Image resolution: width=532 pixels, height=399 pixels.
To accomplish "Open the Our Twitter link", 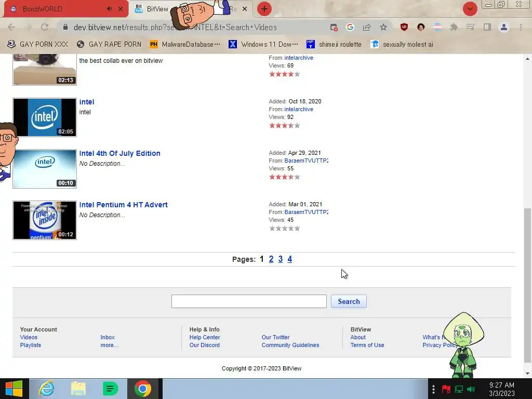I will tap(275, 337).
